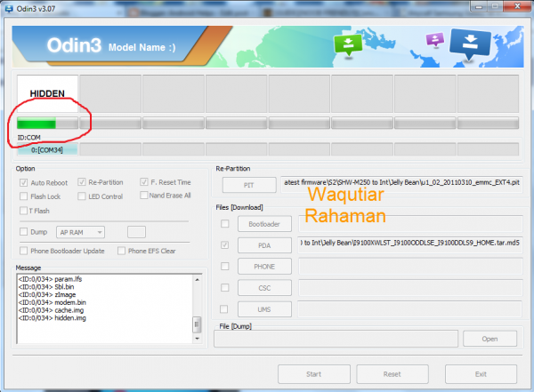This screenshot has width=534, height=392.
Task: Click the Start button
Action: (x=314, y=374)
